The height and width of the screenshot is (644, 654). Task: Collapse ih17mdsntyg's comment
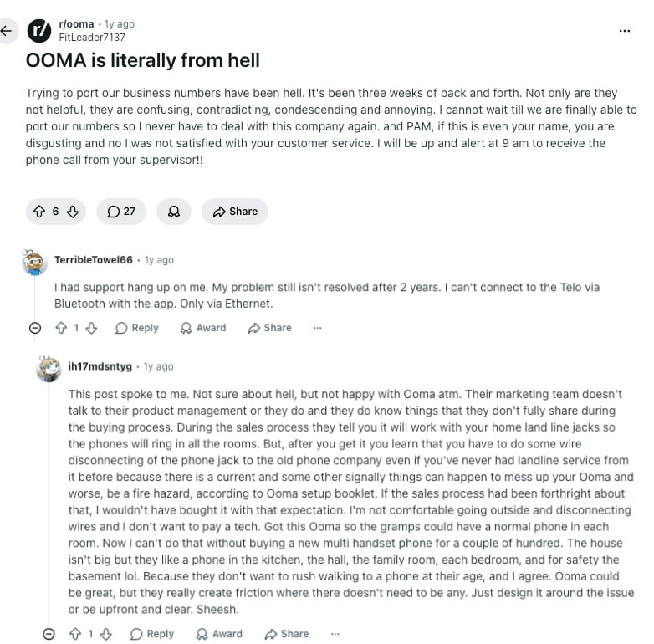click(49, 634)
